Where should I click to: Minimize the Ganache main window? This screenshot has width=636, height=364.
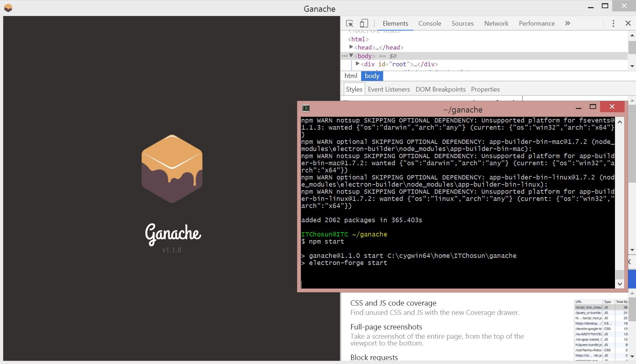pos(591,6)
